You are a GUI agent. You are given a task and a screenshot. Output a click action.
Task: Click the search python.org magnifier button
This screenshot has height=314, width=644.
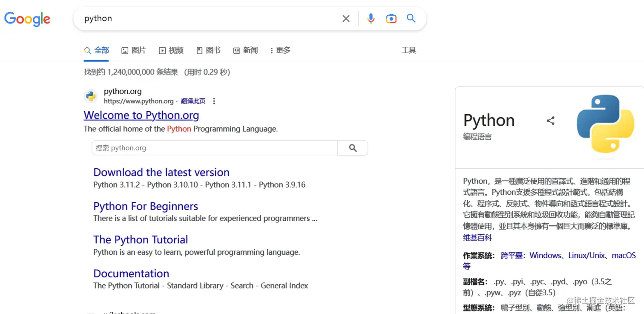pos(353,148)
